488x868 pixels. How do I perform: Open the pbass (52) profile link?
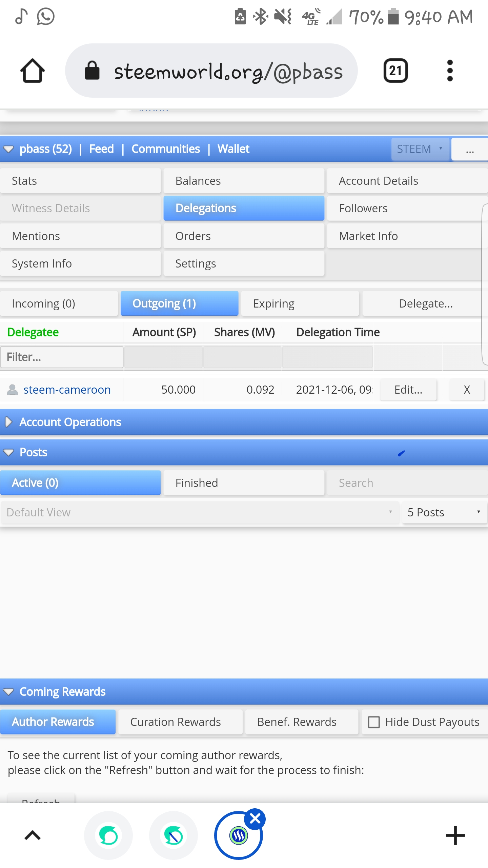tap(46, 149)
